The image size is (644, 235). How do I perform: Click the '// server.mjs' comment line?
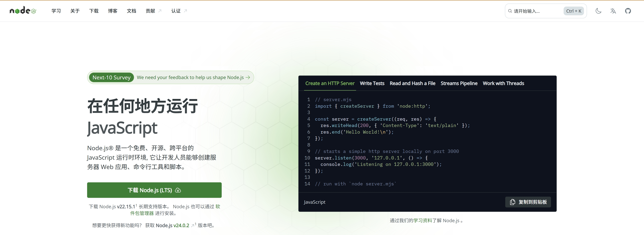point(333,99)
